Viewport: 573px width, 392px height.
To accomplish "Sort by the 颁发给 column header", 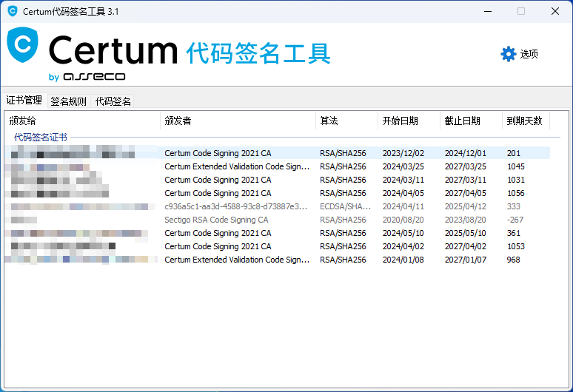I will [x=82, y=121].
